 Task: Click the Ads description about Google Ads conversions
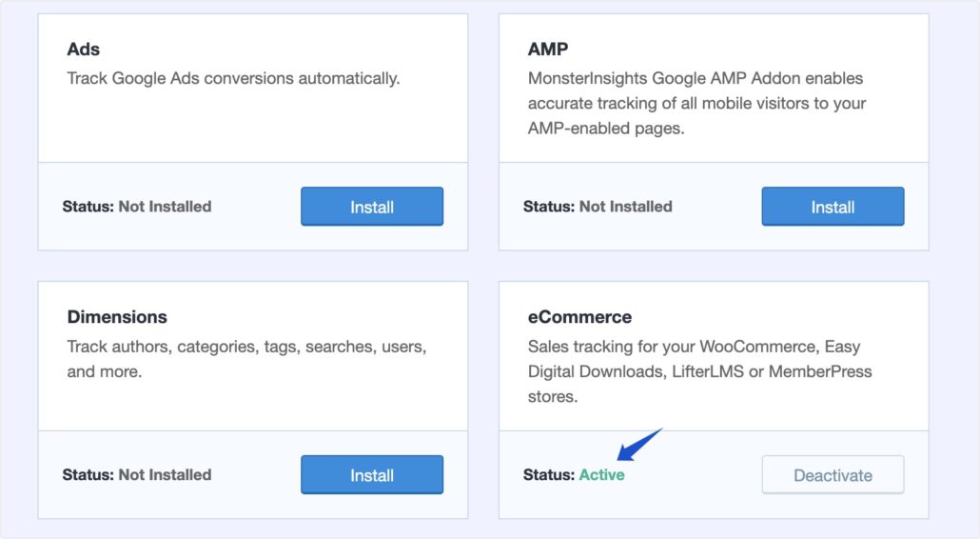coord(233,78)
